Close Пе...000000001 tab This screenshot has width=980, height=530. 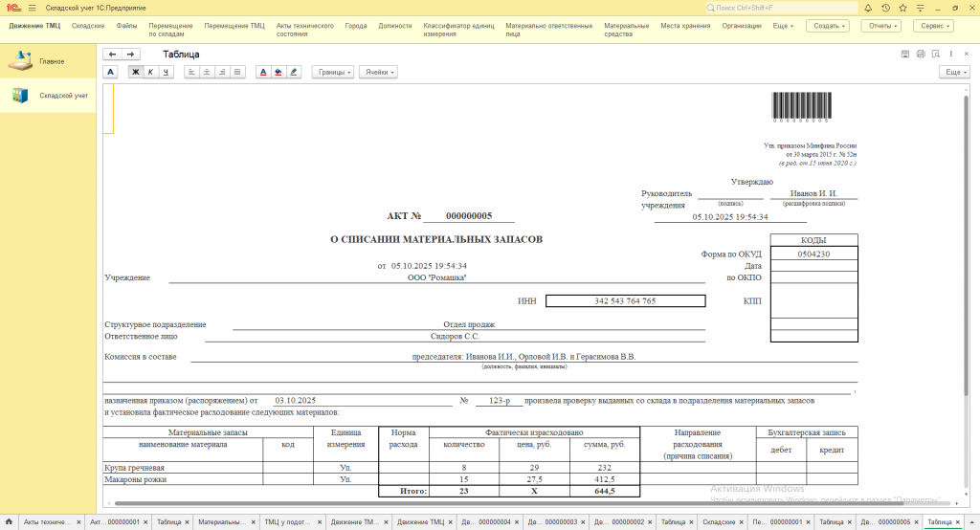coord(809,522)
